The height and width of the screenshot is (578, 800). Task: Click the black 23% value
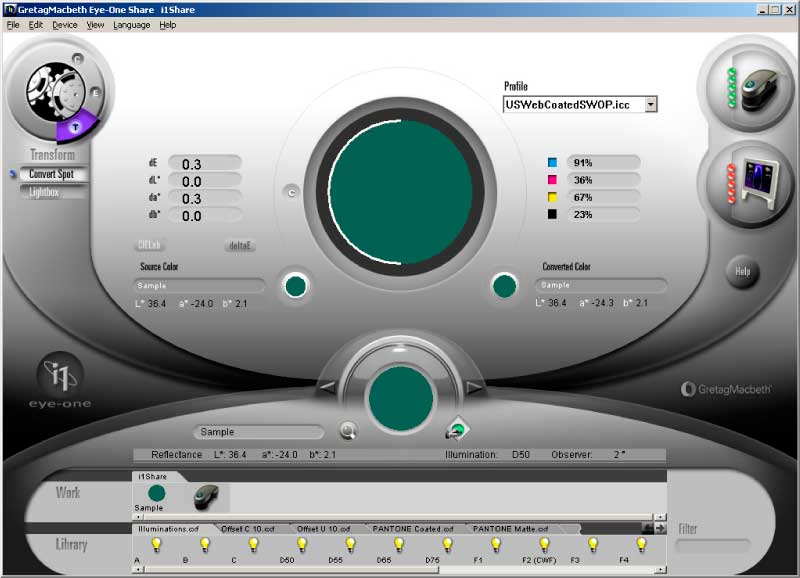point(603,215)
